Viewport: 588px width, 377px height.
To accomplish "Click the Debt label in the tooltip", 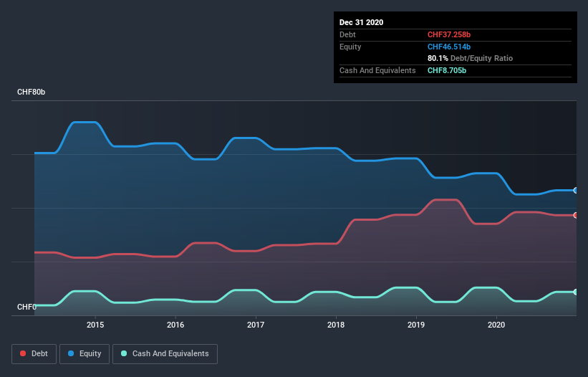I will pos(347,34).
